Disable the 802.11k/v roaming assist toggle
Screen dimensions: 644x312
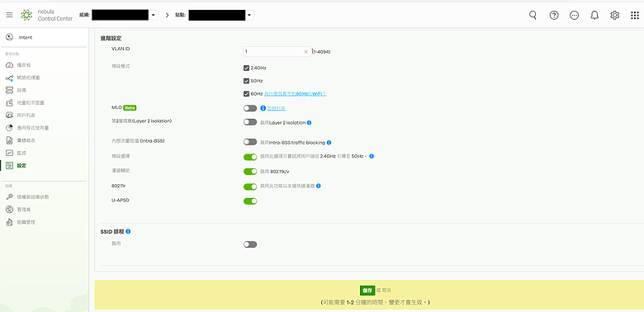click(250, 172)
